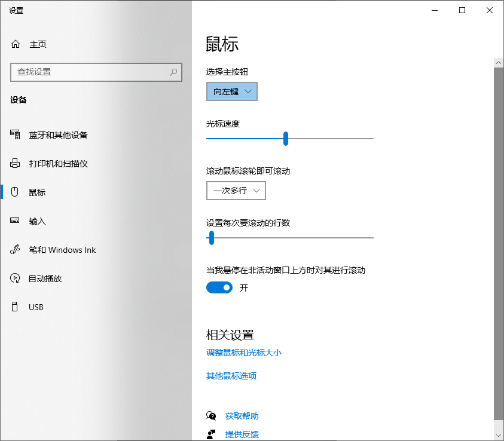Click the USB sidebar icon

tap(14, 307)
